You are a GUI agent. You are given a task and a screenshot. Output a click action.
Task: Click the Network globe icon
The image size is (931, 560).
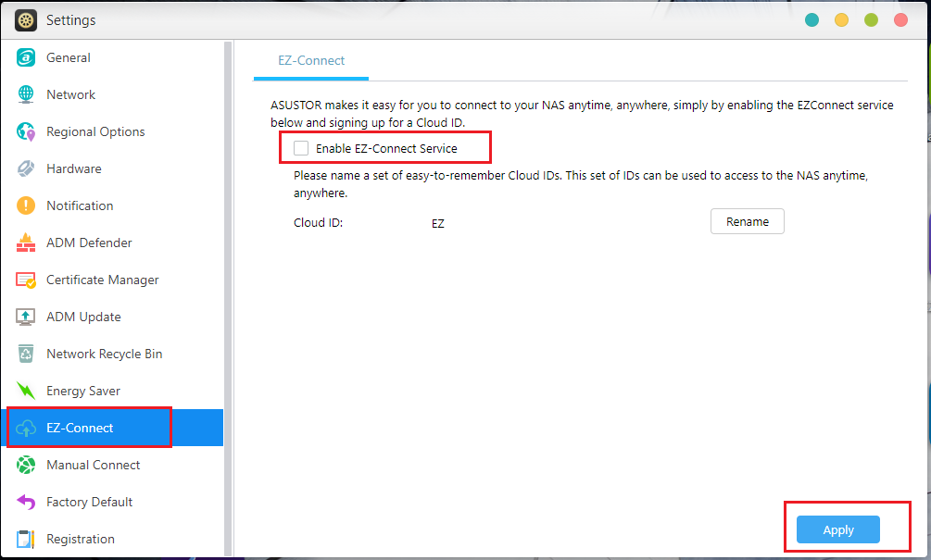point(26,94)
